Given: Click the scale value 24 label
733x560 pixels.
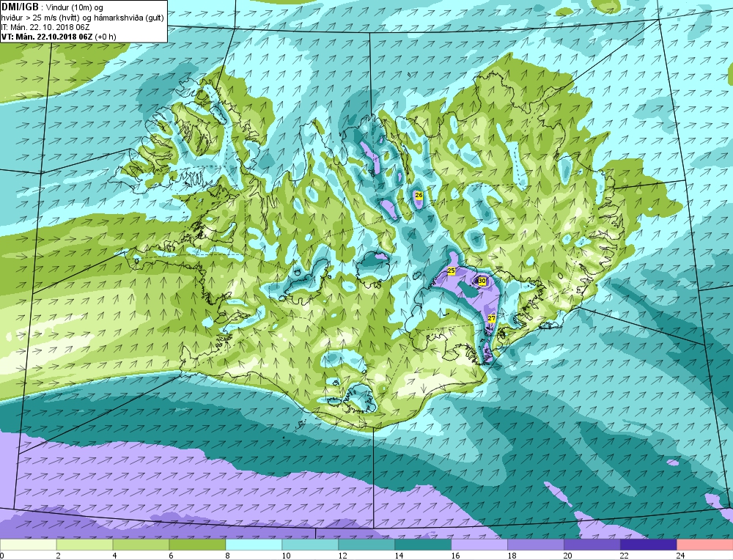Looking at the screenshot, I should [681, 556].
